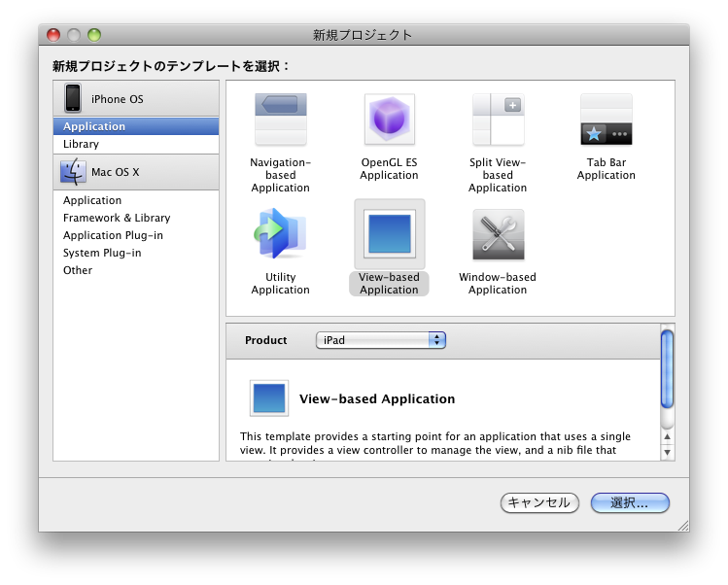Image resolution: width=728 pixels, height=585 pixels.
Task: Click the iPhone OS device icon
Action: coord(73,98)
